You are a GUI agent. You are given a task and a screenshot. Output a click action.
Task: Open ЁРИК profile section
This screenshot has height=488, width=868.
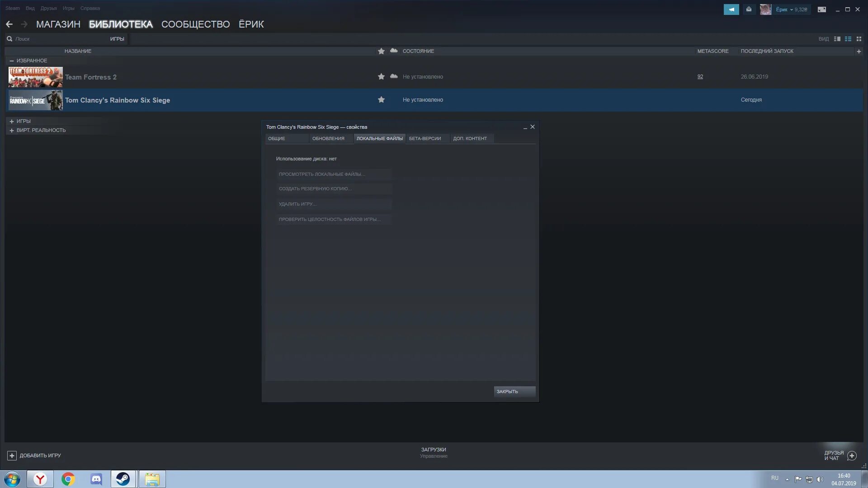(x=251, y=24)
